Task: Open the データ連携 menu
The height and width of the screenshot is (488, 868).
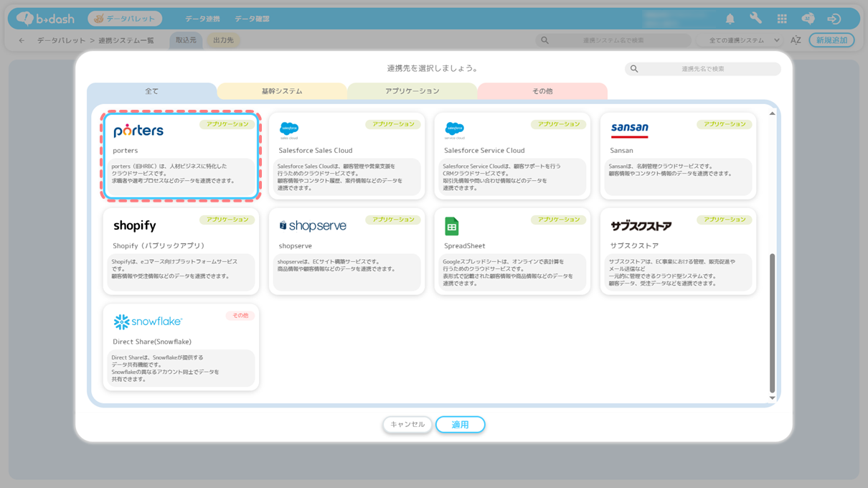Action: coord(202,19)
